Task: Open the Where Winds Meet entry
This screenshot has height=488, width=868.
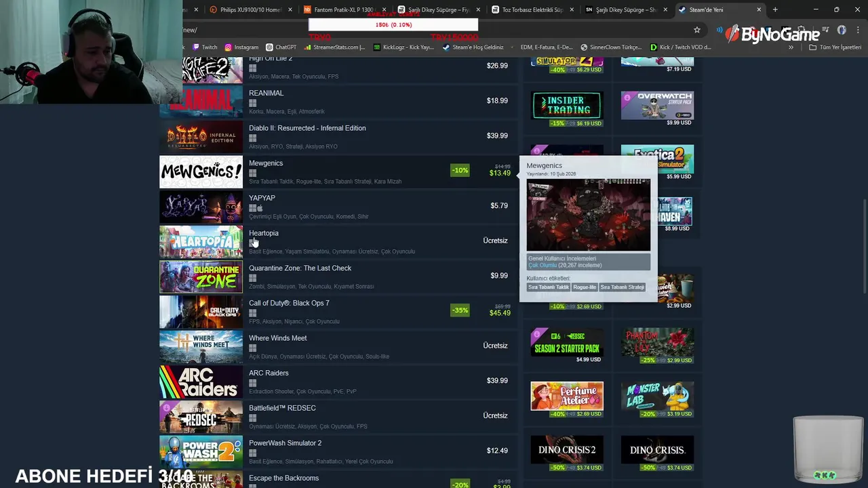Action: point(338,346)
